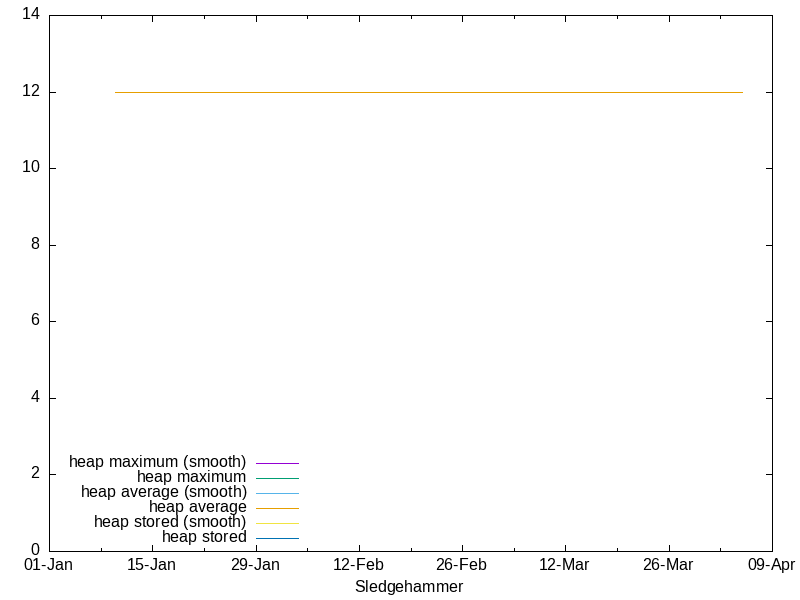The width and height of the screenshot is (800, 600).
Task: Click the blue line sample for 'heap stored'
Action: coord(277,538)
